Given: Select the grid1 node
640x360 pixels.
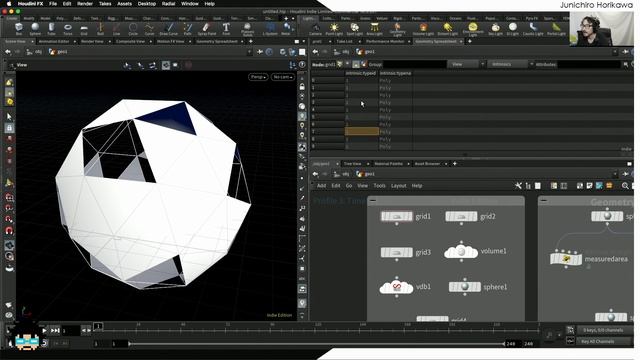Looking at the screenshot, I should [396, 216].
